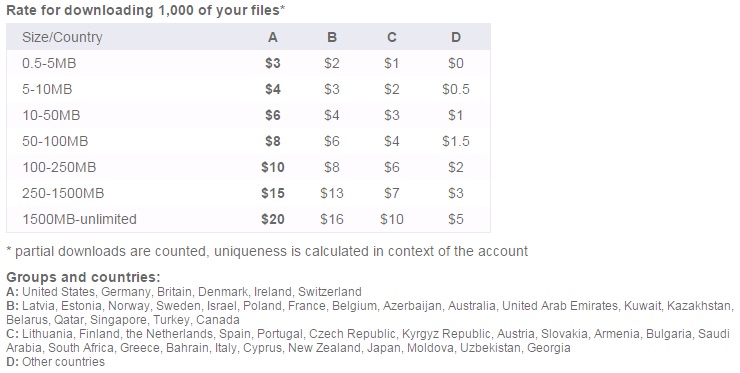This screenshot has height=373, width=740.
Task: Click the column C header
Action: pyautogui.click(x=392, y=37)
